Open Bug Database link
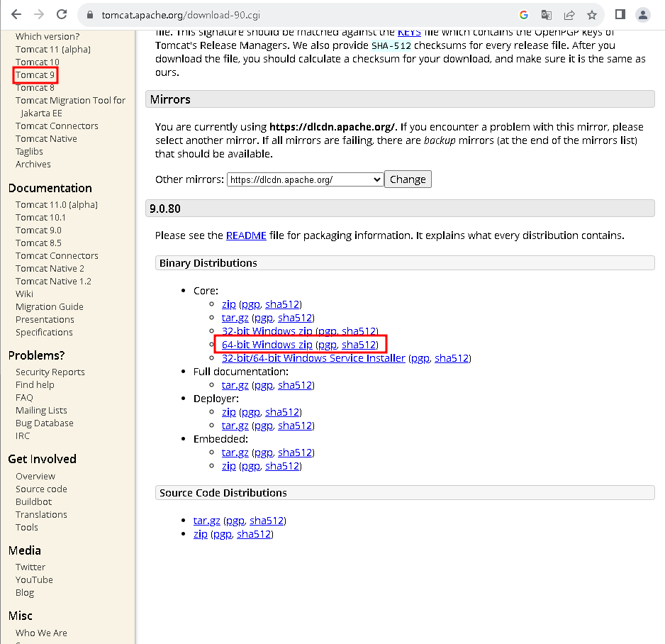 (x=45, y=423)
